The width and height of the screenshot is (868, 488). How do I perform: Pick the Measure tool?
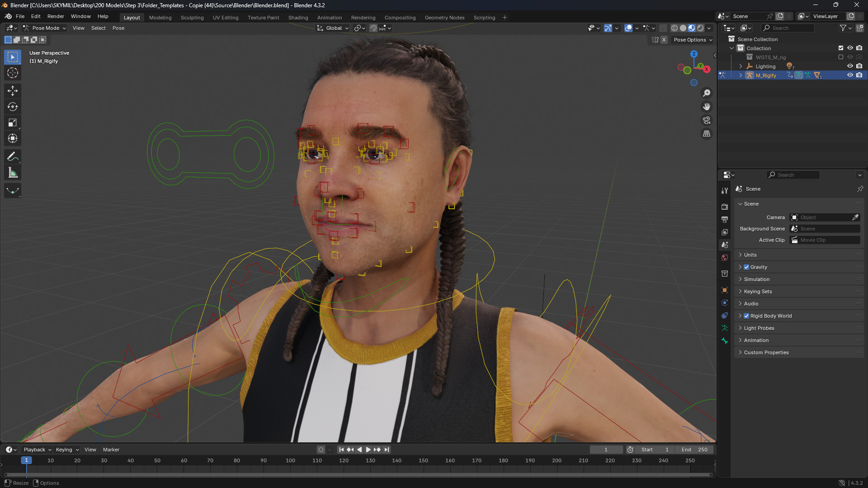[13, 173]
